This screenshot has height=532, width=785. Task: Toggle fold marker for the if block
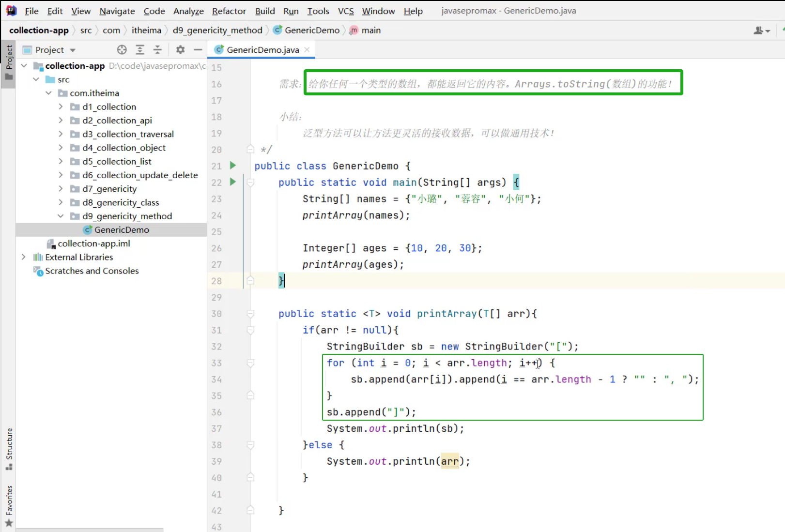(250, 330)
